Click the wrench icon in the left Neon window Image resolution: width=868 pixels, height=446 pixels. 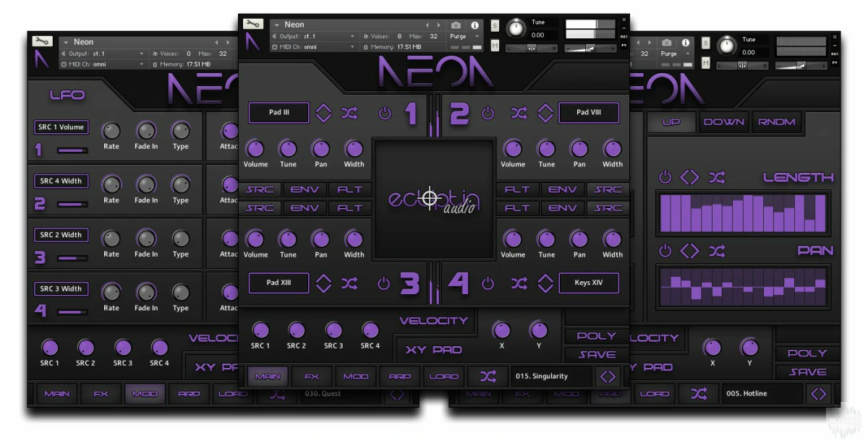(41, 42)
